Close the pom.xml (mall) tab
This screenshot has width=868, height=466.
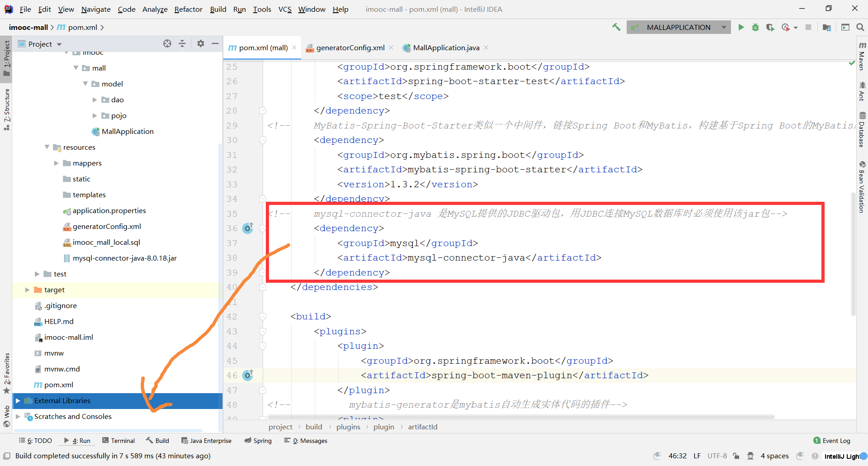click(x=294, y=48)
